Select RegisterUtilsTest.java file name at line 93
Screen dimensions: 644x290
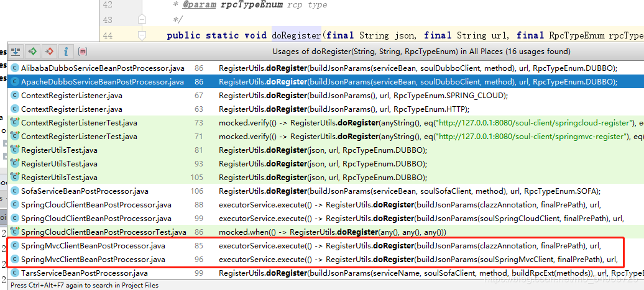tap(59, 164)
